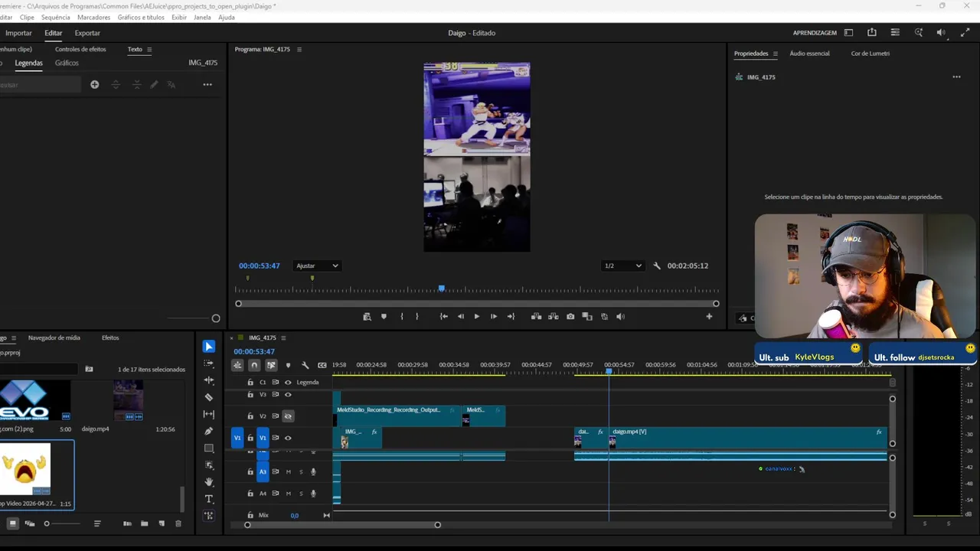Select the Track Select Forward tool
The width and height of the screenshot is (980, 551).
coord(209,364)
